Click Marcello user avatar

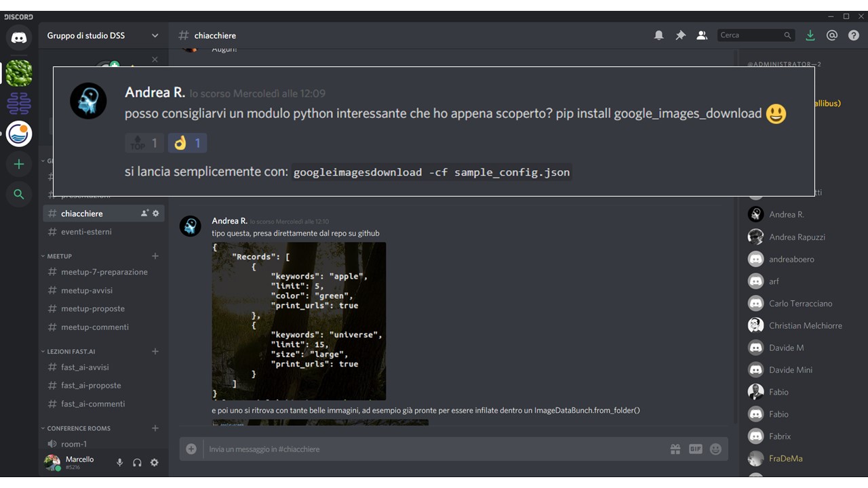[x=52, y=462]
